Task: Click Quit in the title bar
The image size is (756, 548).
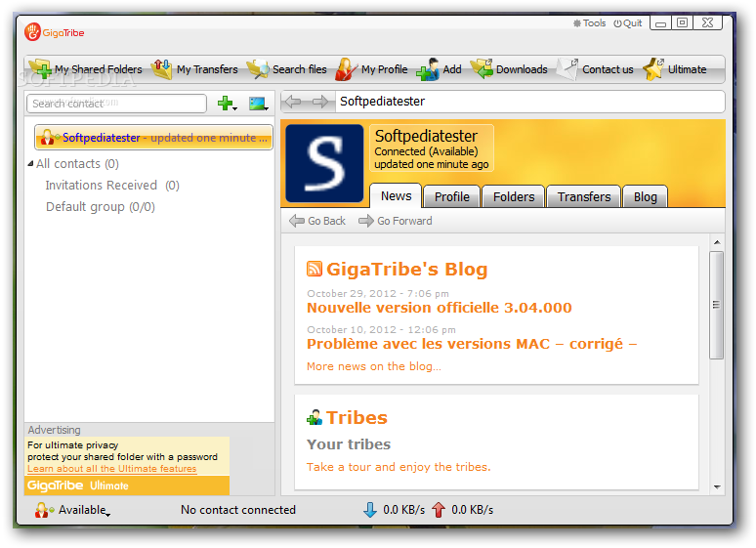Action: coord(628,23)
